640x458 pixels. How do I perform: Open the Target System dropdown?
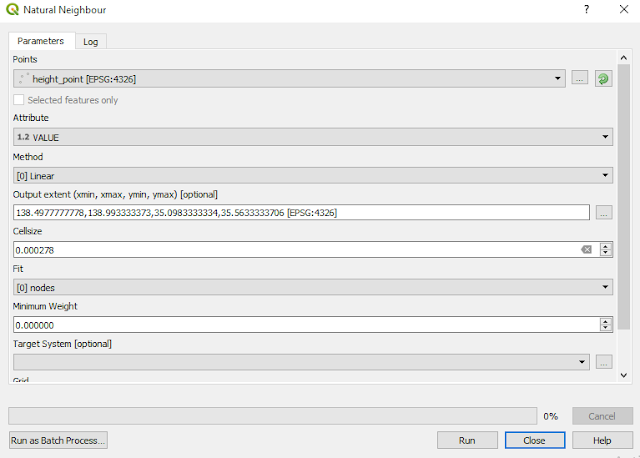301,362
